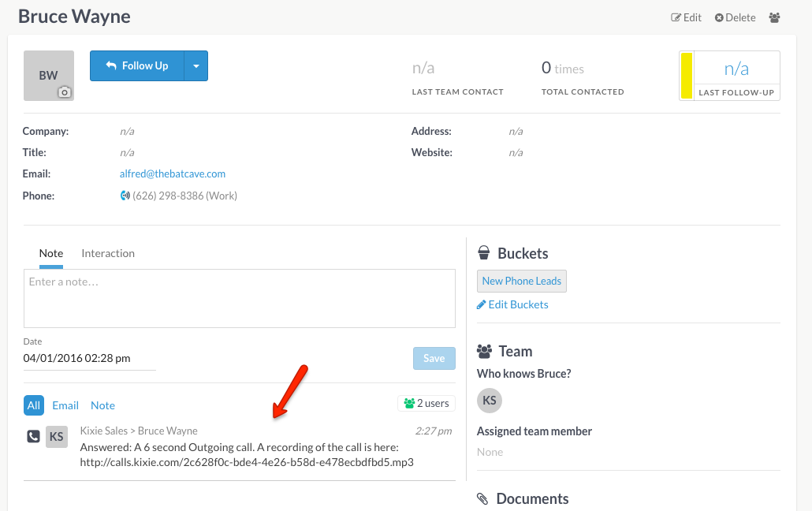812x511 pixels.
Task: Click the call recording mp3 URL
Action: [x=247, y=462]
